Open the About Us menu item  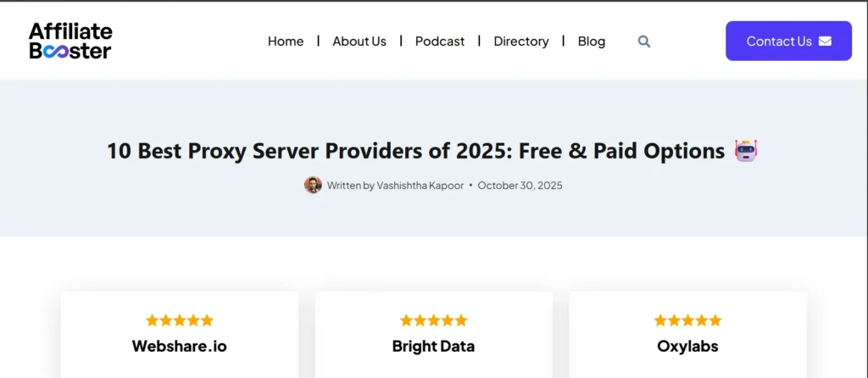pos(359,42)
